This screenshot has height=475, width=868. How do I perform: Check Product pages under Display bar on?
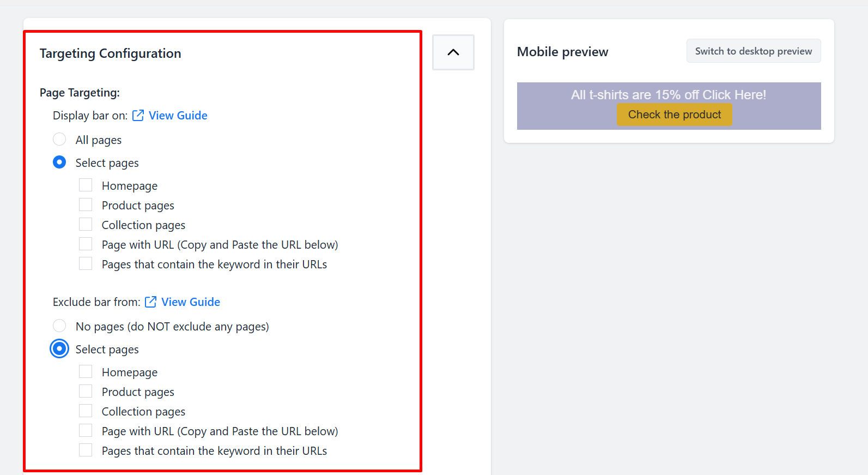point(86,205)
